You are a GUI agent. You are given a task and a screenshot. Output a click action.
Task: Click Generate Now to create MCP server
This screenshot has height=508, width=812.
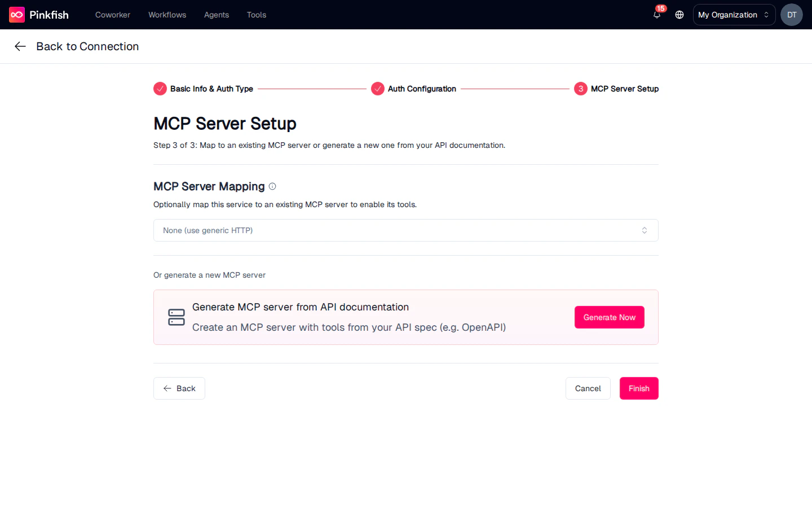[609, 317]
